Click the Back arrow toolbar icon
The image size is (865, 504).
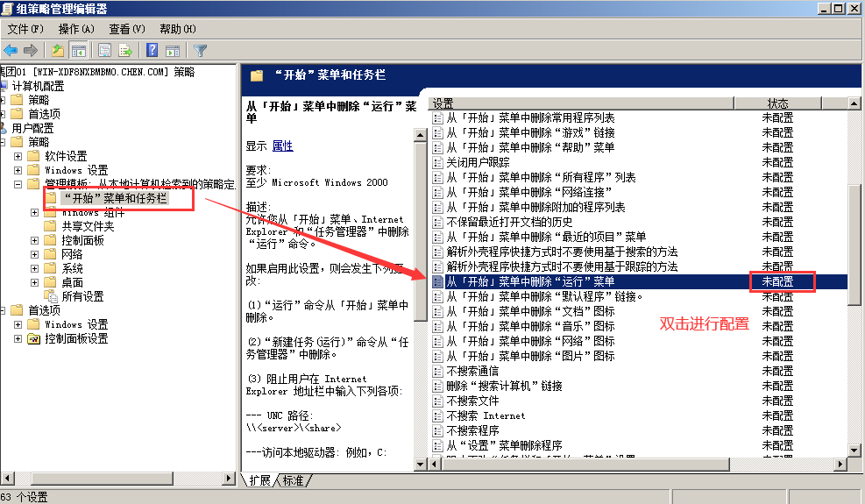point(11,51)
